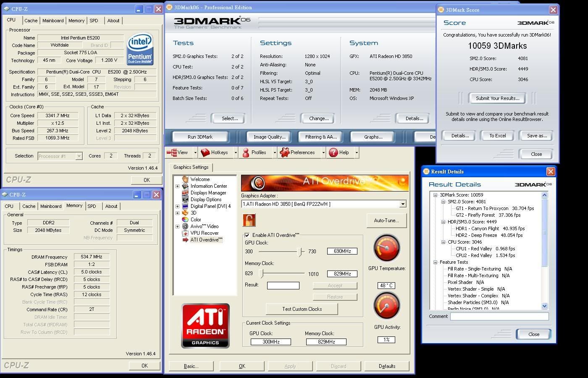Click the Result Details scrollbar down arrow
This screenshot has height=378, width=588.
tap(545, 306)
